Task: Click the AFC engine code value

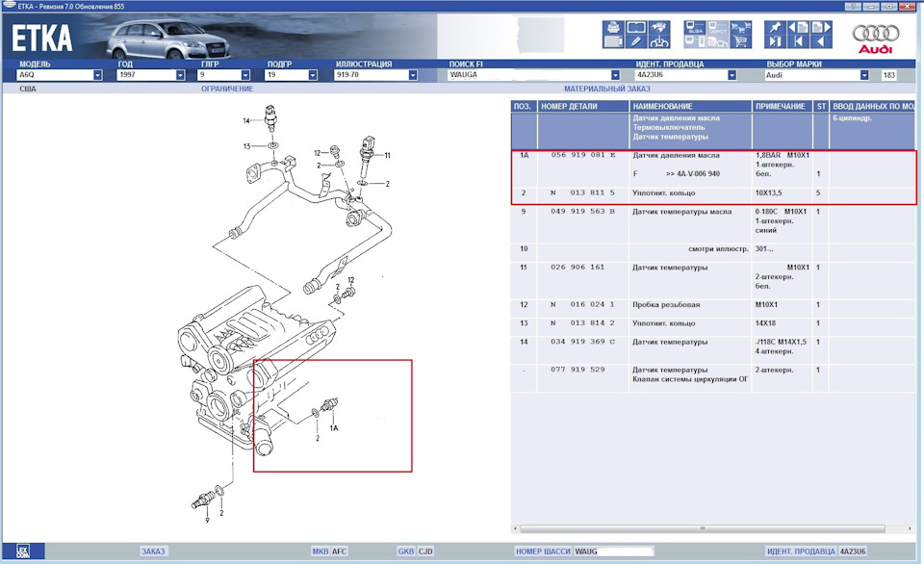Action: pos(340,551)
